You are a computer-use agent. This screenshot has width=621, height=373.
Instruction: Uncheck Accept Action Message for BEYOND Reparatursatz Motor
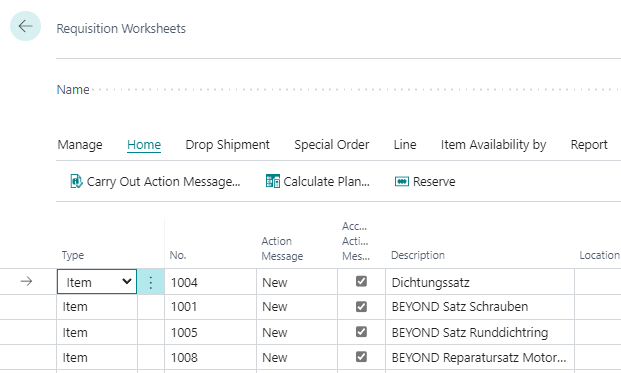pos(361,357)
